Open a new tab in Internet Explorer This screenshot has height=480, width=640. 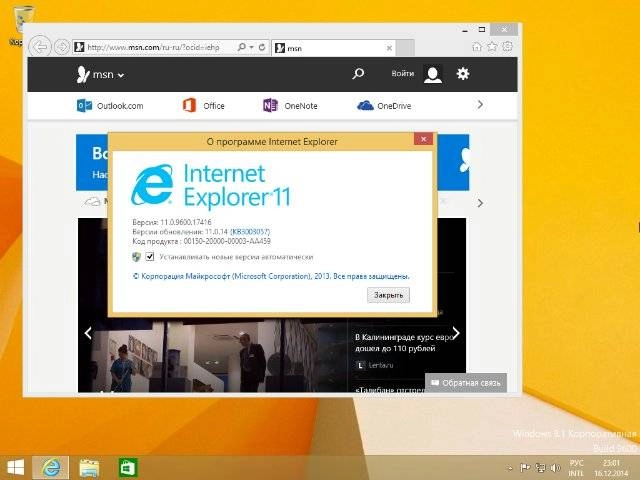click(x=405, y=48)
